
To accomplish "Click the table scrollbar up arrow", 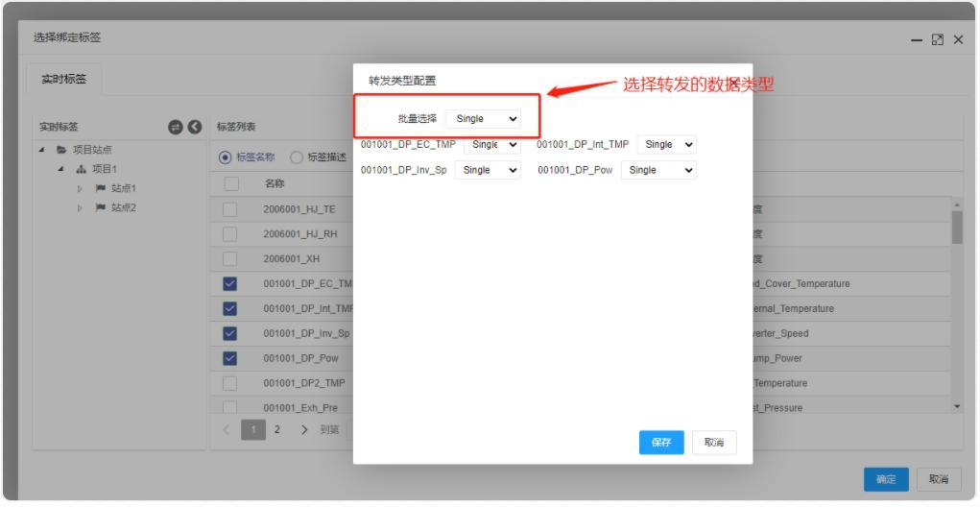I will (x=957, y=205).
